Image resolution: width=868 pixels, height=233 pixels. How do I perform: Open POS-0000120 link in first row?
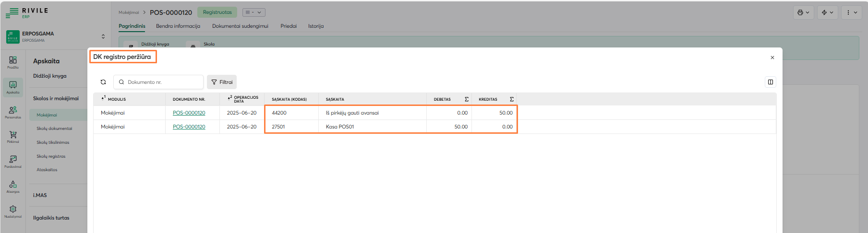click(x=189, y=113)
